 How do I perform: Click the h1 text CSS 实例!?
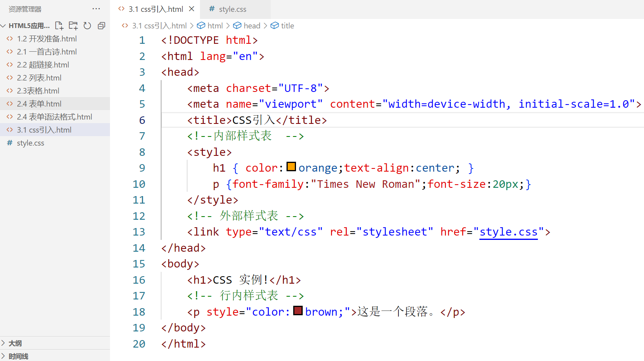click(241, 280)
